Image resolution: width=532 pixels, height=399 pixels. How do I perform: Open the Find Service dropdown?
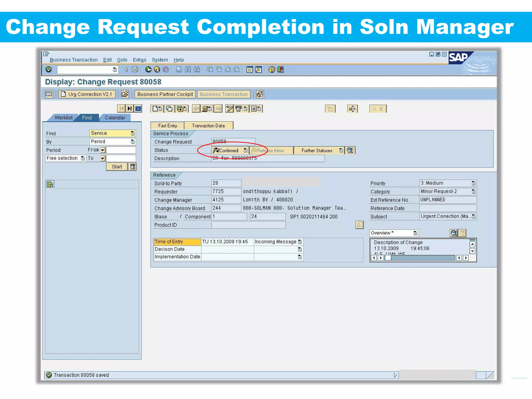[x=132, y=133]
